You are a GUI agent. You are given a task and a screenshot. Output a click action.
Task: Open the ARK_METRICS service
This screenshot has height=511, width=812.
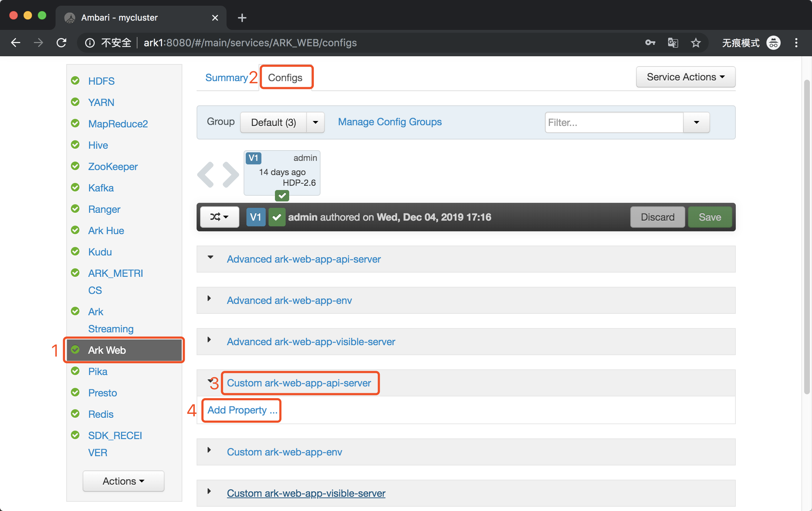(115, 281)
